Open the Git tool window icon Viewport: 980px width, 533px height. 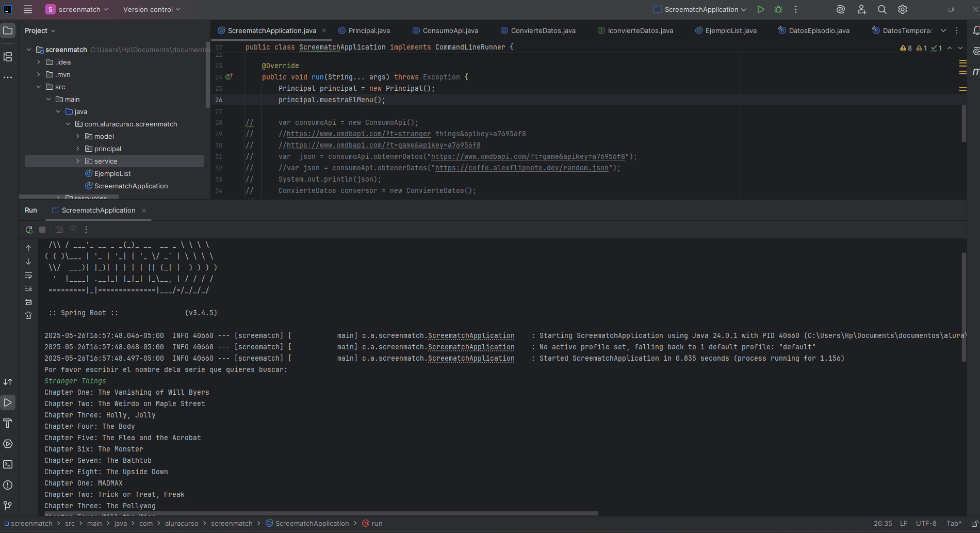point(8,506)
